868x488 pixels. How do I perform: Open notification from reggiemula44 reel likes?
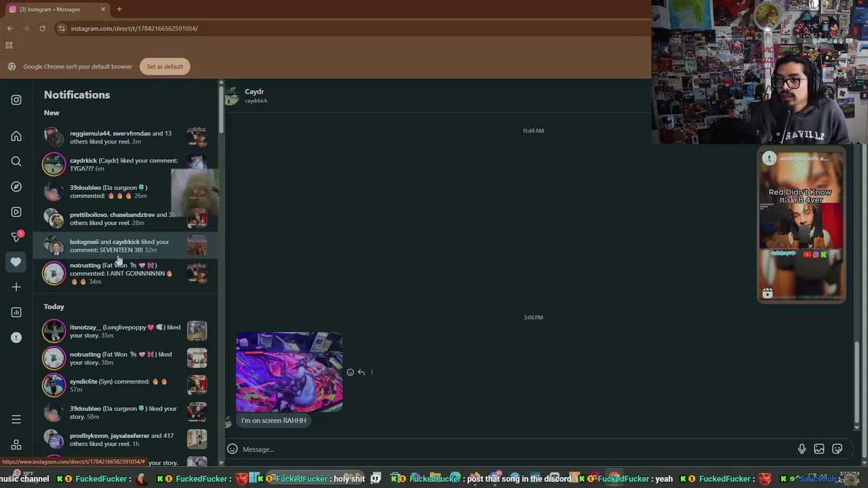click(x=125, y=137)
